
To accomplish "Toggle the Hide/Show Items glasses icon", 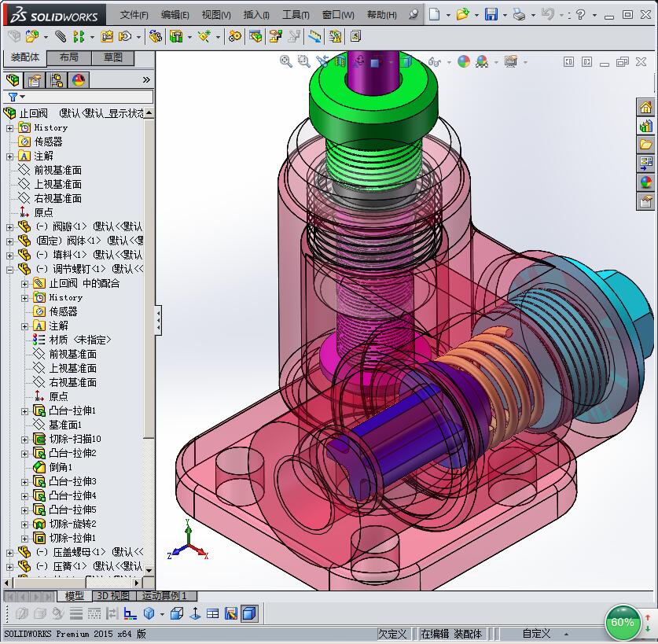I will [x=435, y=62].
